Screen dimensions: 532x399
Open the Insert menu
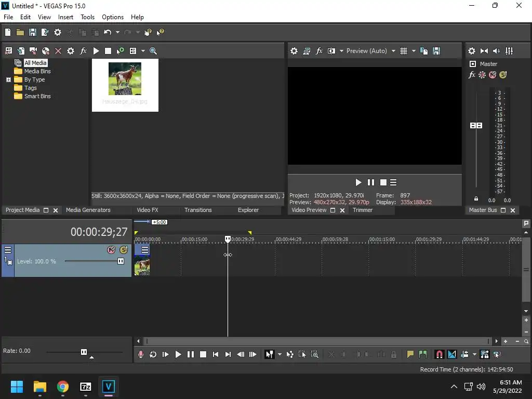point(65,17)
